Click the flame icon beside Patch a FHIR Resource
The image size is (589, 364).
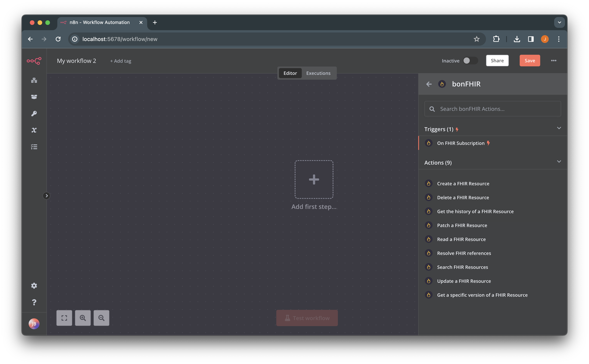429,226
